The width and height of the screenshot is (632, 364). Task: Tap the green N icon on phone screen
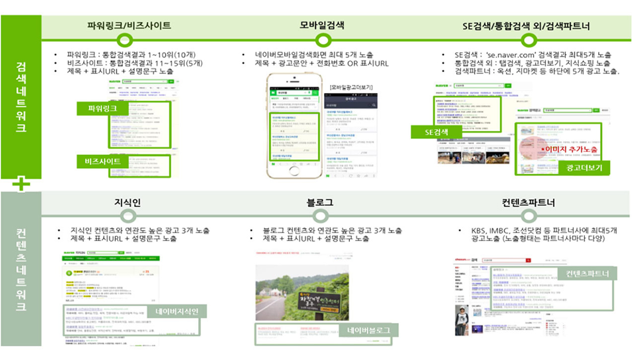(273, 92)
